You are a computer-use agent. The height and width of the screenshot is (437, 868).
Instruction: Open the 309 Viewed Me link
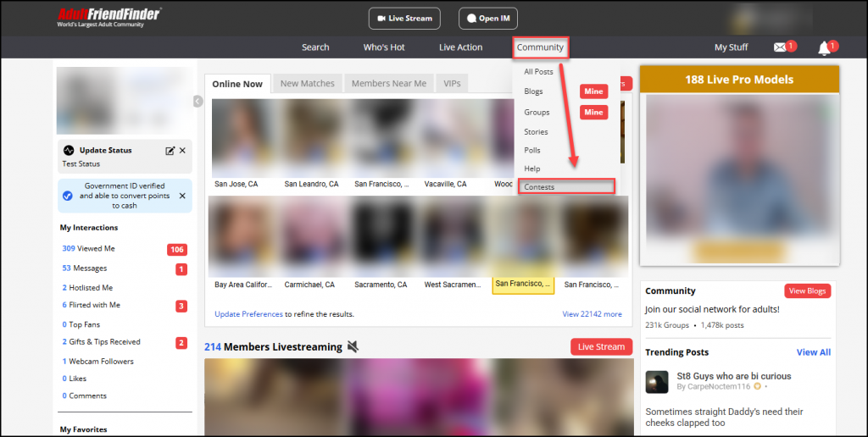tap(88, 249)
